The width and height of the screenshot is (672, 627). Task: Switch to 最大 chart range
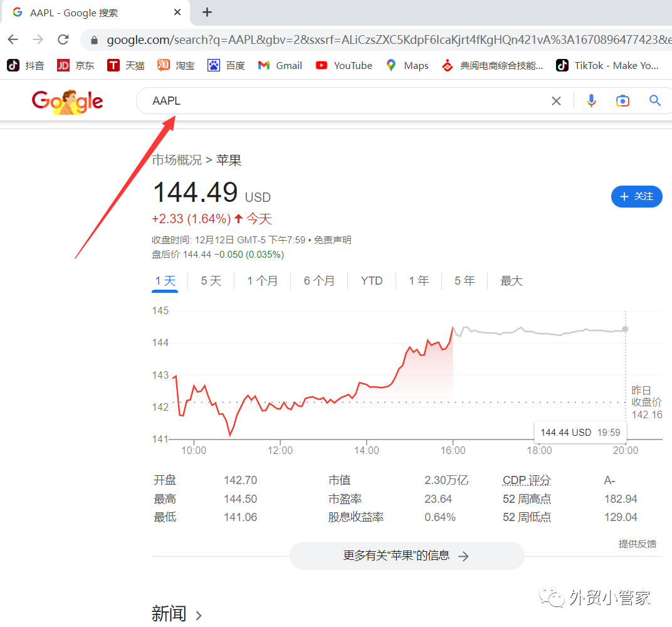(x=512, y=281)
